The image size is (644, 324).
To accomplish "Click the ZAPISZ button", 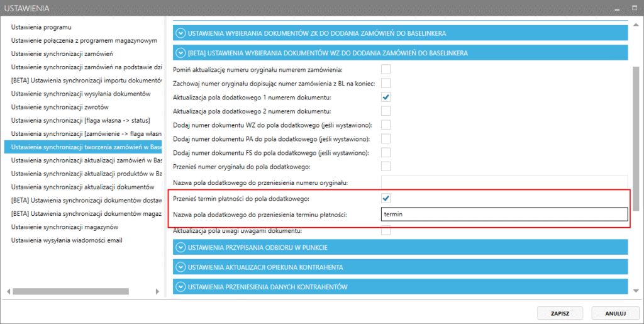I will [559, 313].
